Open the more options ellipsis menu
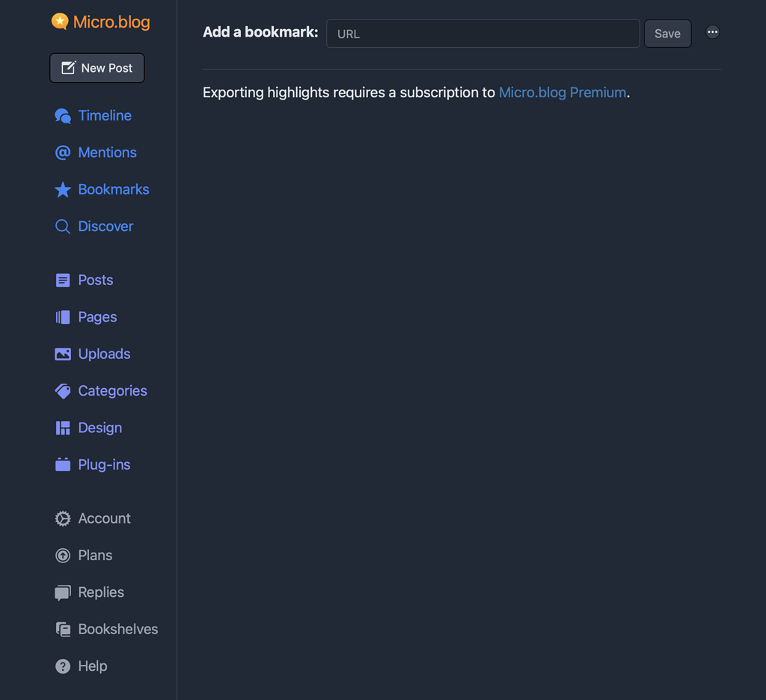Viewport: 766px width, 700px height. point(712,33)
